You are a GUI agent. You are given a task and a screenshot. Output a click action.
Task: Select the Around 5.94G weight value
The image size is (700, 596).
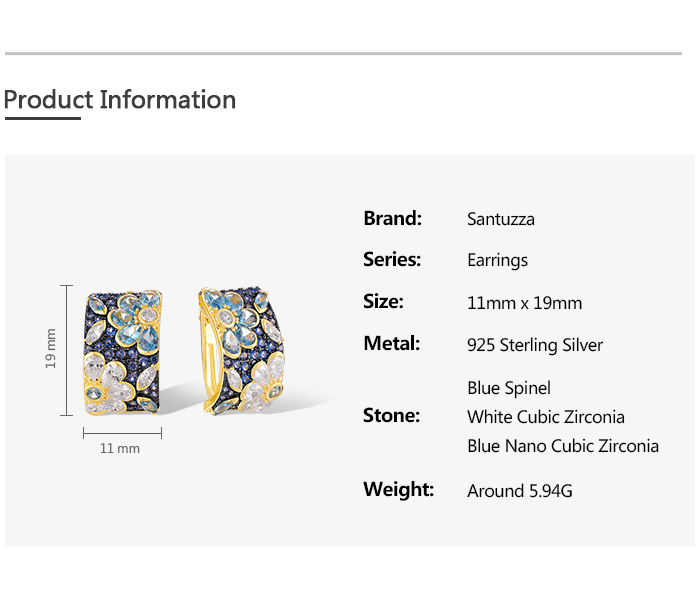[x=519, y=491]
